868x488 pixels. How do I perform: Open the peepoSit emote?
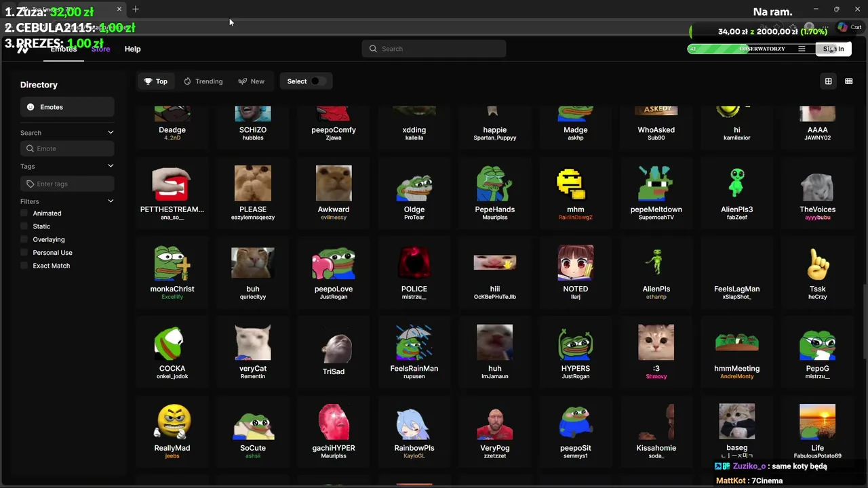tap(576, 422)
